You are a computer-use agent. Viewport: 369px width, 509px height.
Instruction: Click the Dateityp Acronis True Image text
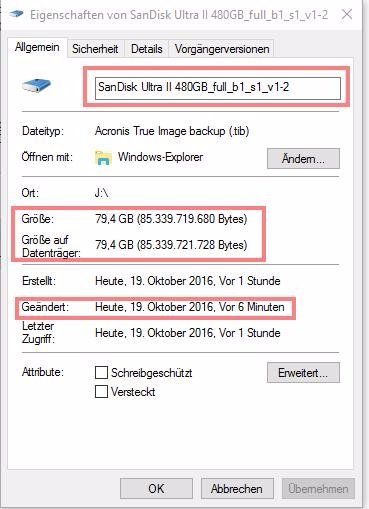coord(172,131)
